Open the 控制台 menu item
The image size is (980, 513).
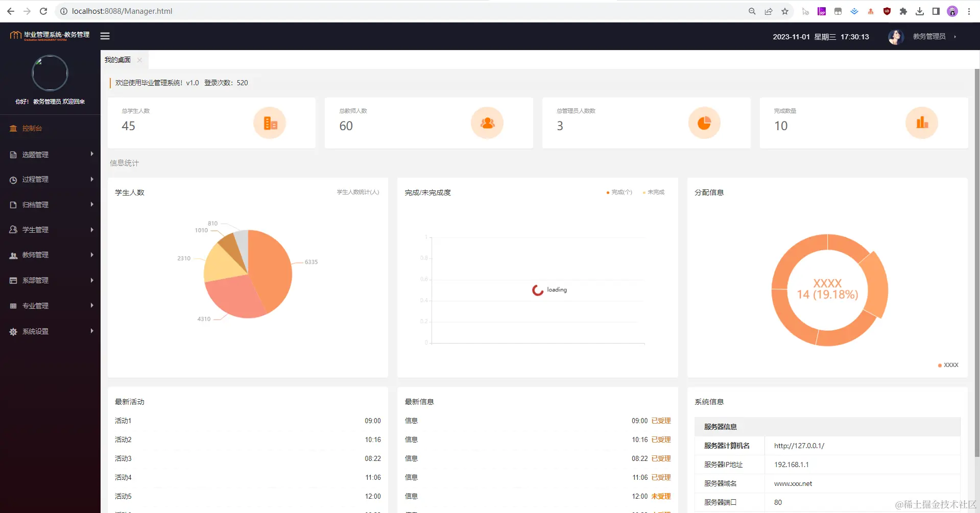pos(50,128)
